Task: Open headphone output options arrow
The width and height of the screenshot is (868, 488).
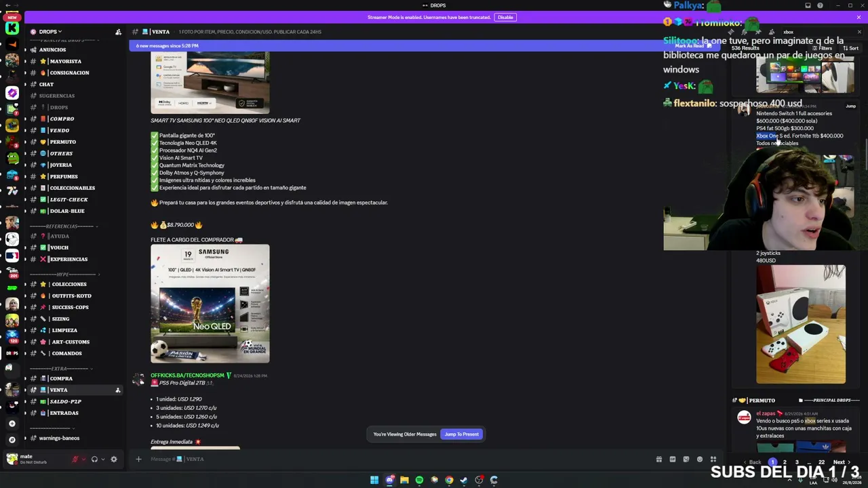Action: [x=103, y=460]
